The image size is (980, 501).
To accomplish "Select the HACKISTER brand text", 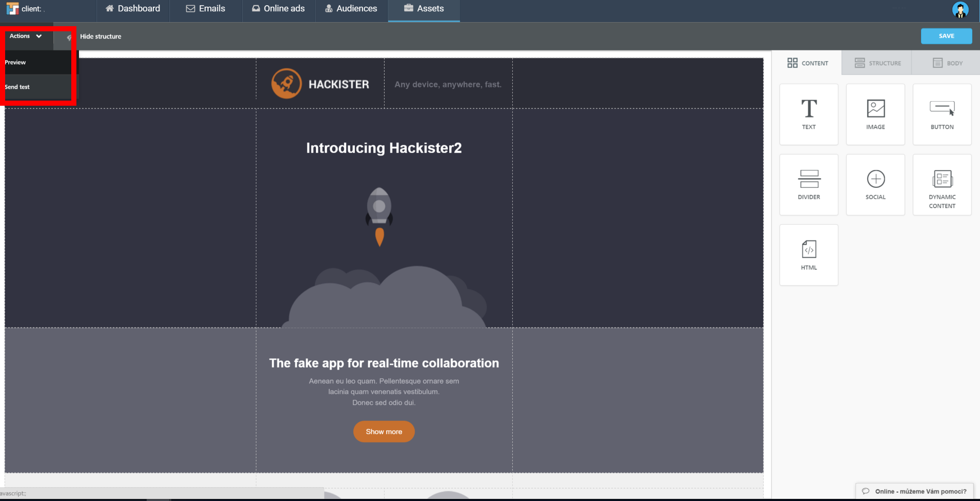I will [338, 84].
